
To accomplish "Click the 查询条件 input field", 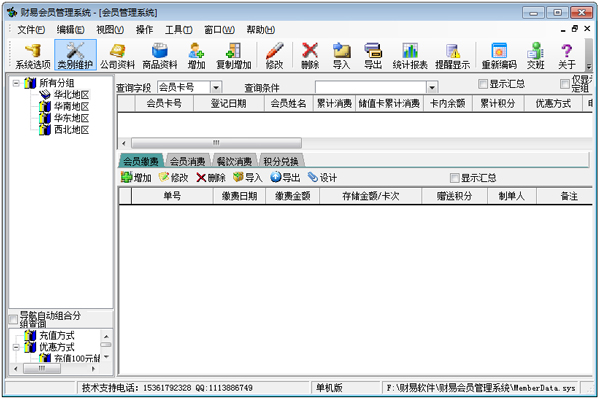I will pyautogui.click(x=370, y=88).
